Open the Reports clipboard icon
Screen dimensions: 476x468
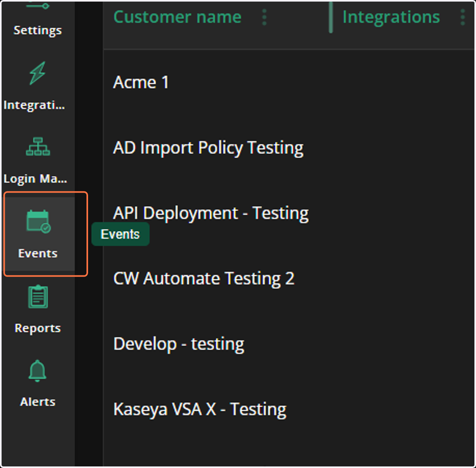(x=38, y=296)
